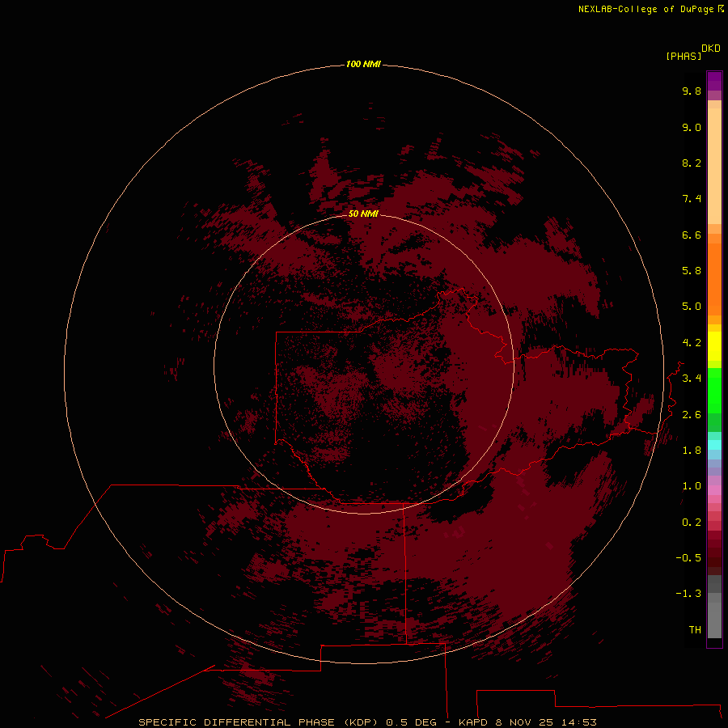Click the -0.5 scale value
The image size is (728, 728).
click(x=688, y=558)
